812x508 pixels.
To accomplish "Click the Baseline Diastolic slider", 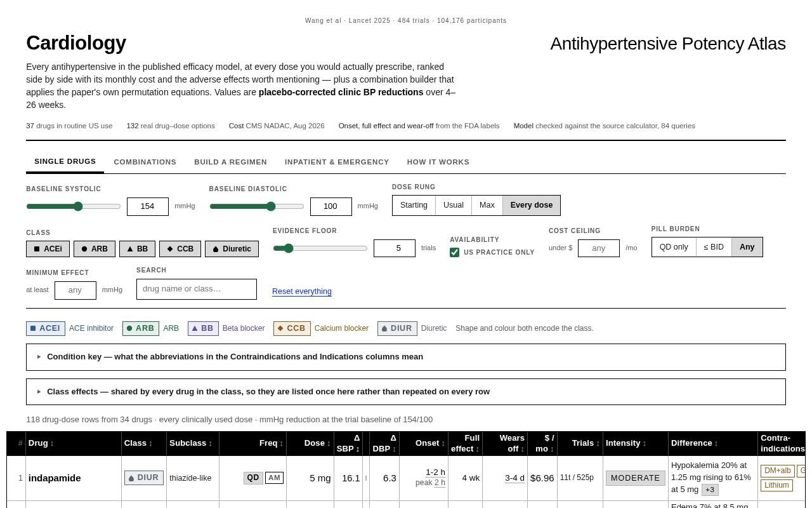I will click(257, 206).
